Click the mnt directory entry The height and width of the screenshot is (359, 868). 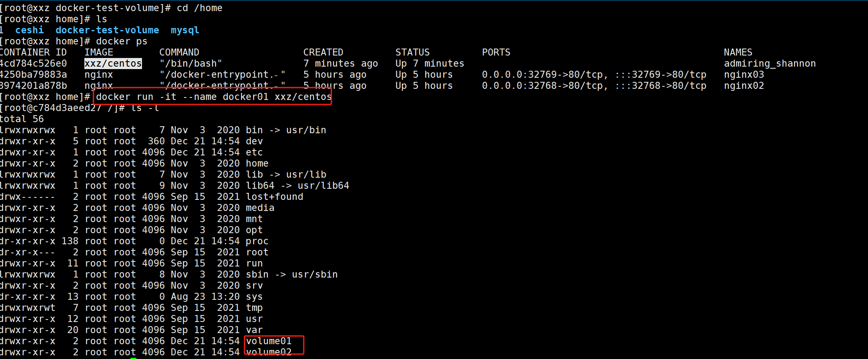pos(254,219)
